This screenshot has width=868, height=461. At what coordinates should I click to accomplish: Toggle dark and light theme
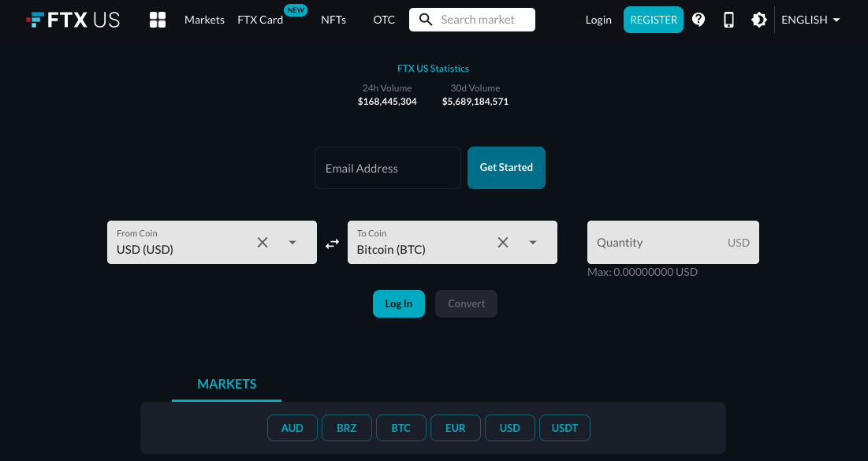pos(758,19)
